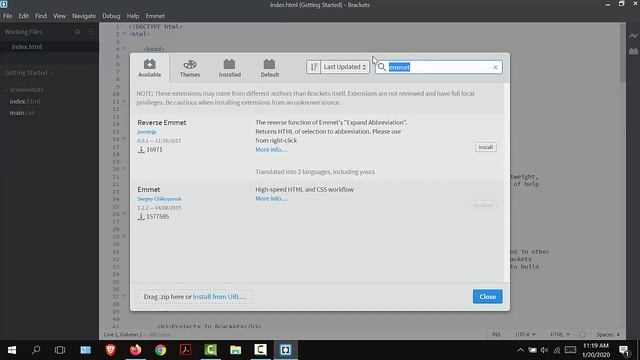
Task: Click the editor vertical scrollbar
Action: click(x=622, y=53)
